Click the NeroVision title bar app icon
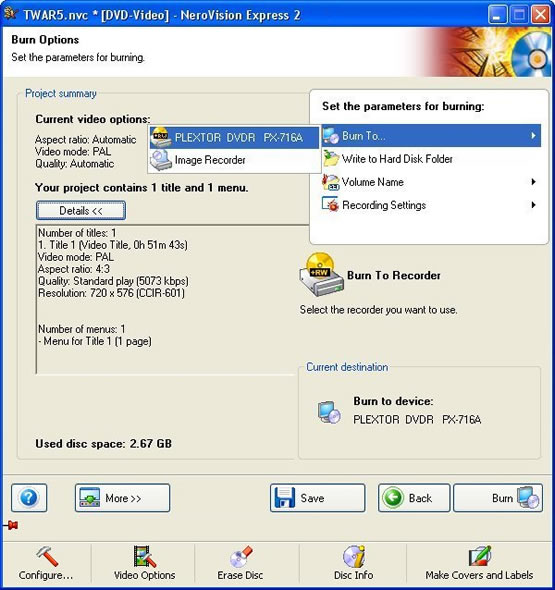Viewport: 555px width, 590px height. coord(10,14)
